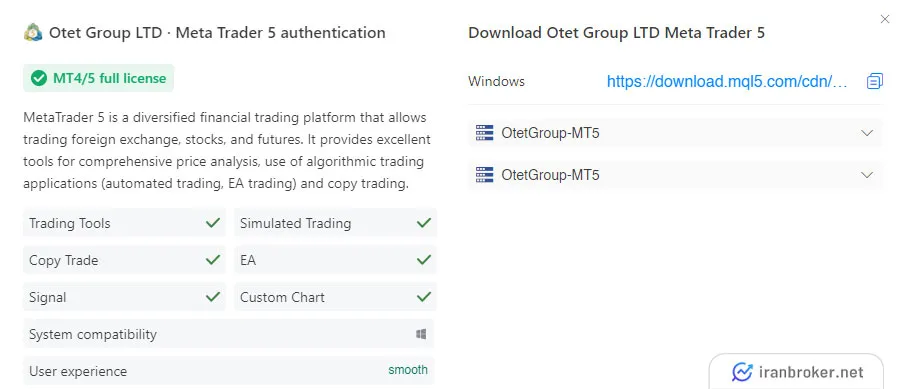Click the 'Signal' feature label
This screenshot has height=389, width=907.
click(47, 298)
